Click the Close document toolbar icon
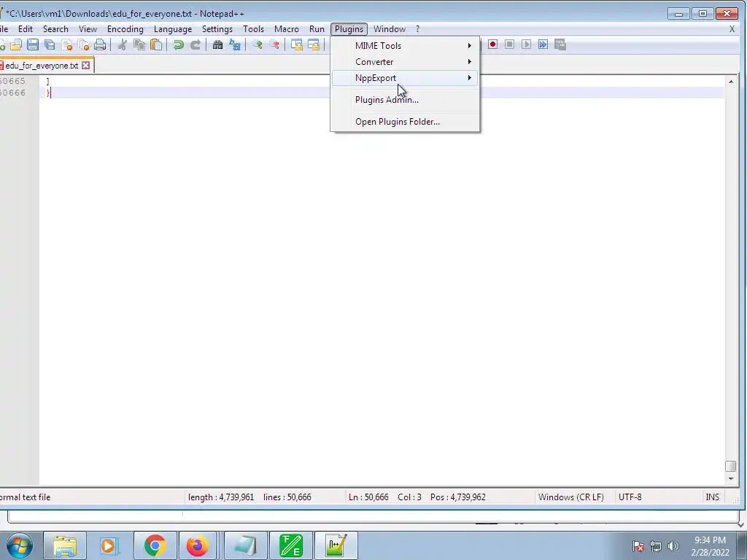The height and width of the screenshot is (560, 747). click(66, 44)
